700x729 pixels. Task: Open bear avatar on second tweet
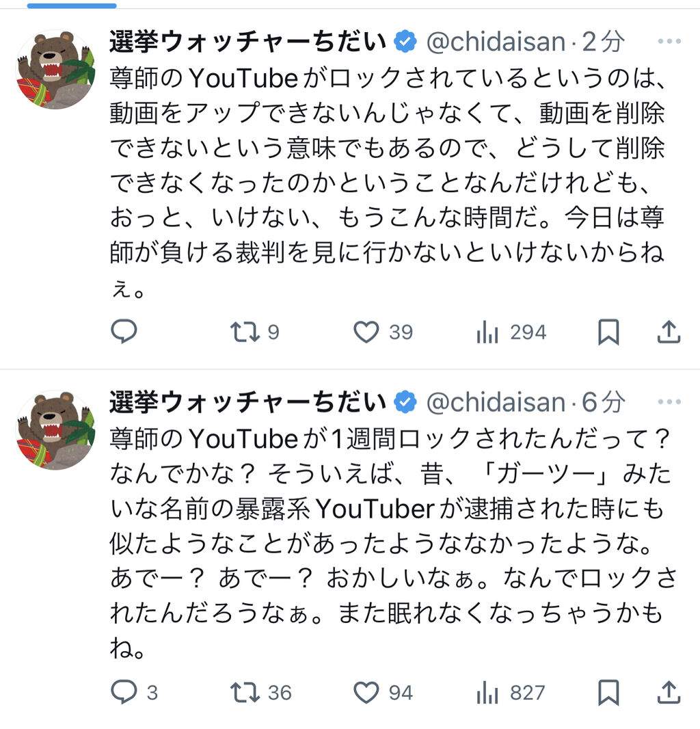tap(55, 430)
